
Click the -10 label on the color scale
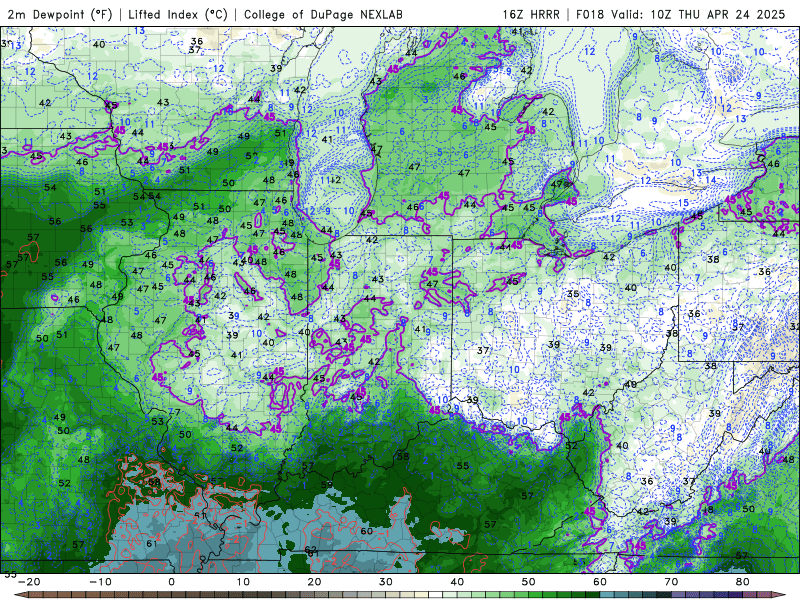pos(100,582)
